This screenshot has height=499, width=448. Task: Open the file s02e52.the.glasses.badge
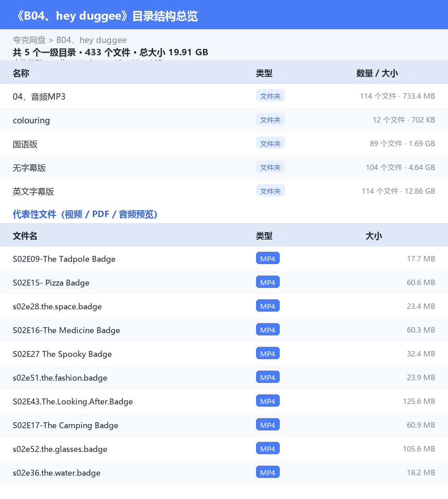[x=60, y=449]
